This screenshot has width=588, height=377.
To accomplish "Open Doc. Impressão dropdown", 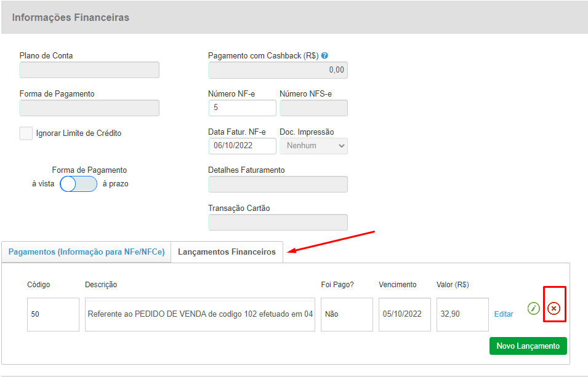I will pos(313,146).
